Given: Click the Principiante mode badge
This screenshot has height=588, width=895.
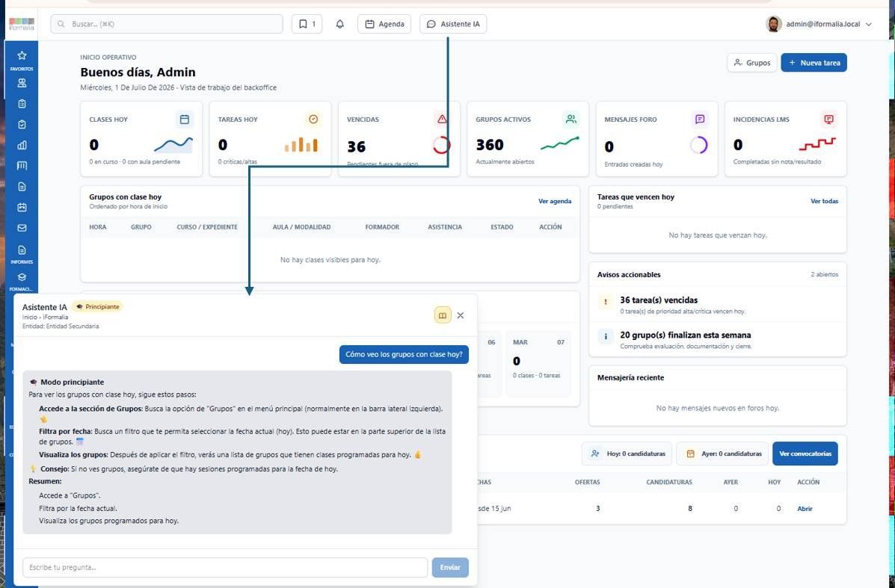Looking at the screenshot, I should pos(98,307).
